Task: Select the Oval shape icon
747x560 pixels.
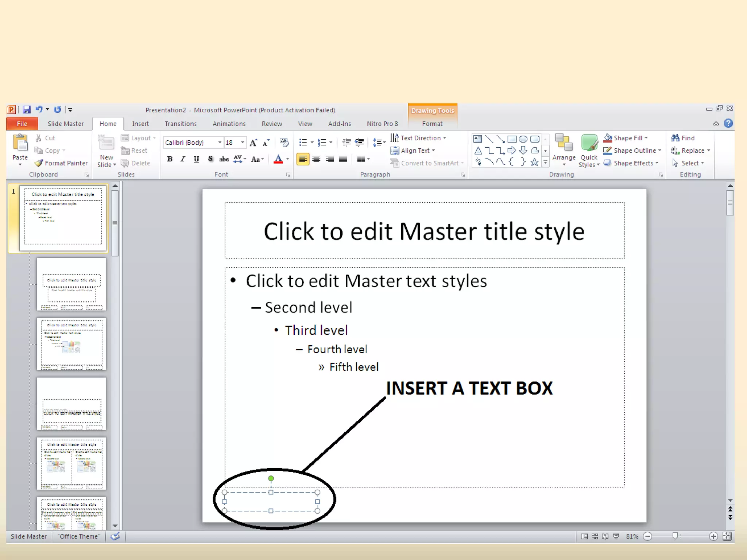Action: click(523, 139)
